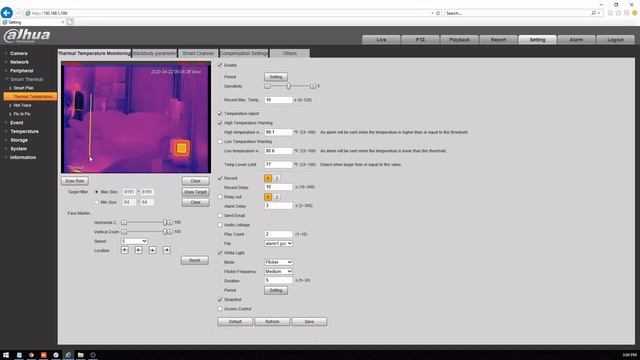
Task: Click the Reset button
Action: pyautogui.click(x=195, y=260)
